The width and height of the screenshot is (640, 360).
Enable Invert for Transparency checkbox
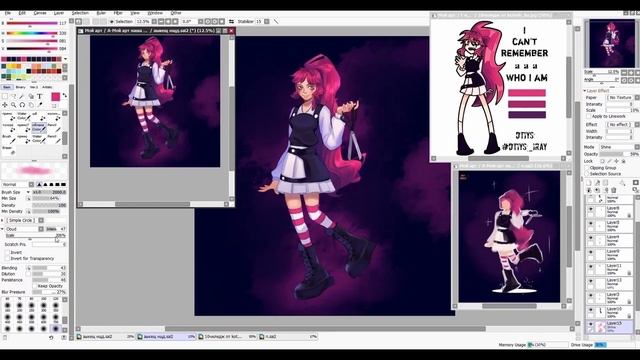7,258
